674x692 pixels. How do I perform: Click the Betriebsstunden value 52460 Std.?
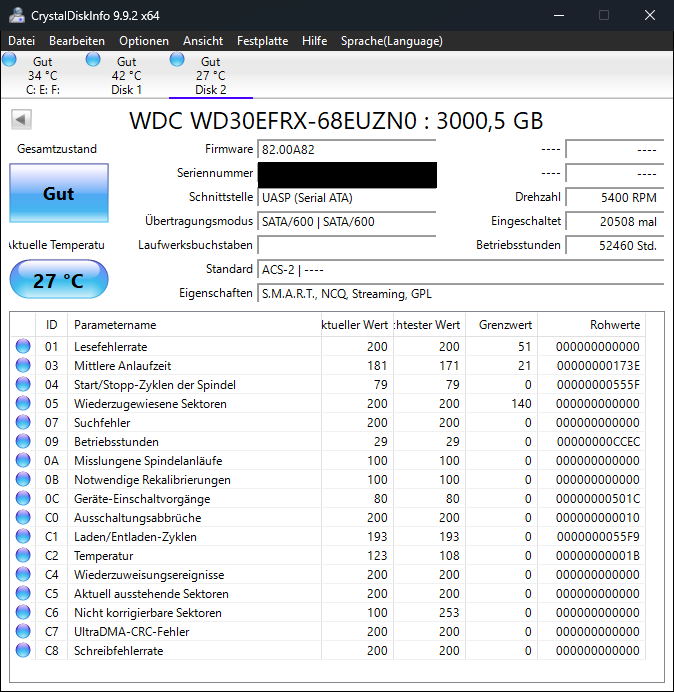tap(615, 245)
